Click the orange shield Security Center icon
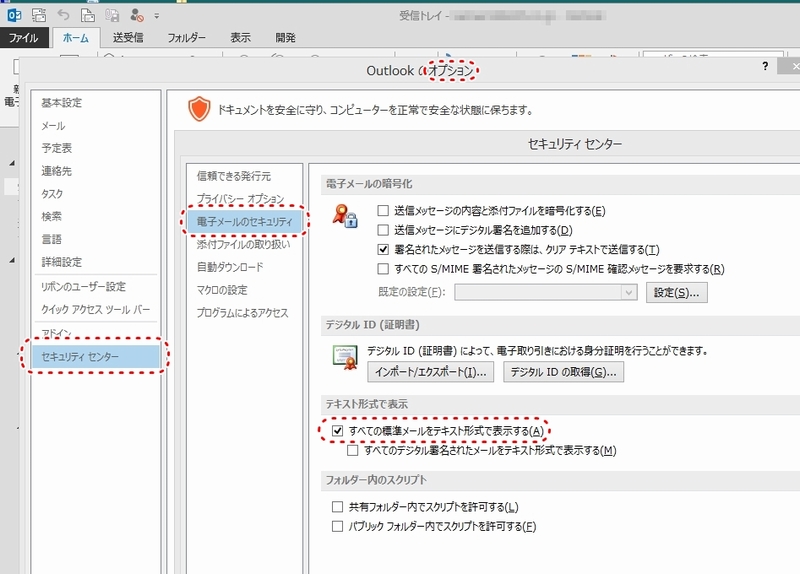800x574 pixels. point(199,109)
